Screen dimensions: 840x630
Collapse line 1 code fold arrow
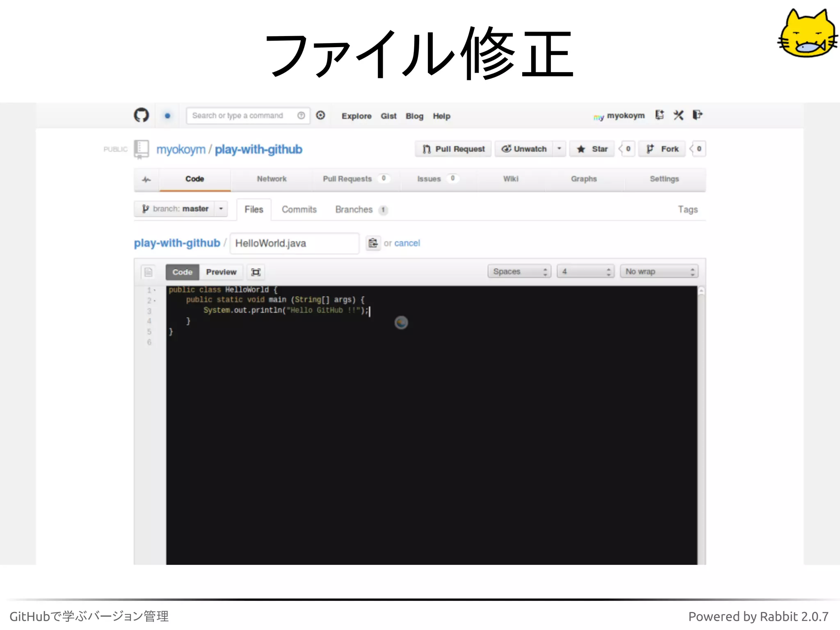point(155,290)
